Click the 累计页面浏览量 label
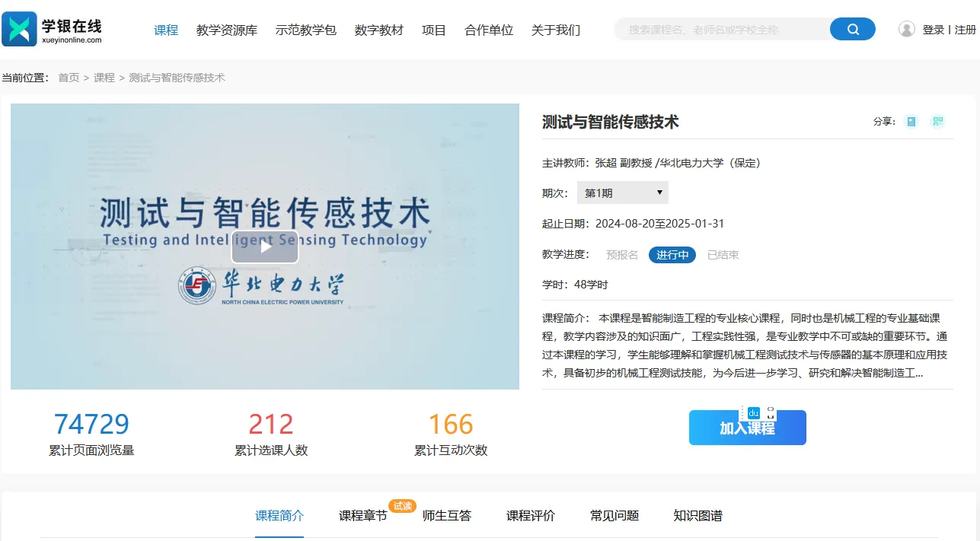This screenshot has width=980, height=541. 91,450
